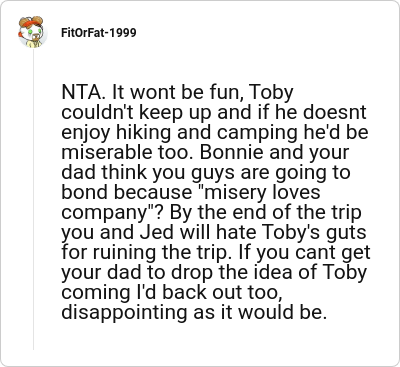Click the text "By the end of the trip"
400x367 pixels.
(x=265, y=212)
